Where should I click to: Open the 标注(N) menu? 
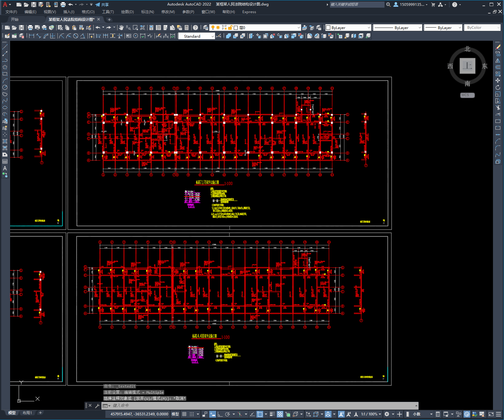148,12
